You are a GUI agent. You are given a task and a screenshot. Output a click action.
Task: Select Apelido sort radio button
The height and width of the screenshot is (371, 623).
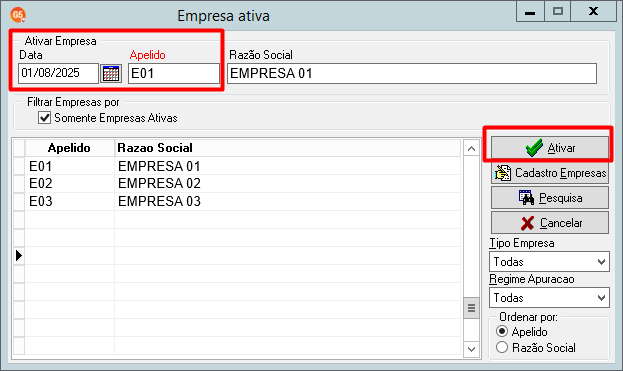pos(502,331)
